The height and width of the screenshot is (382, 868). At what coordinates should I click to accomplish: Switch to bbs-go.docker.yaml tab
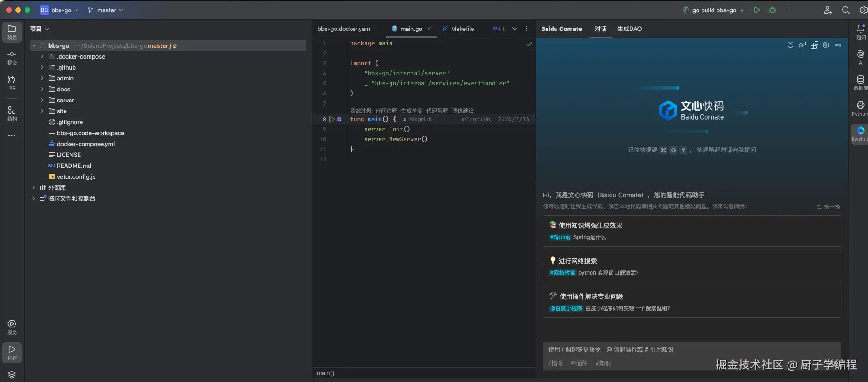point(344,29)
